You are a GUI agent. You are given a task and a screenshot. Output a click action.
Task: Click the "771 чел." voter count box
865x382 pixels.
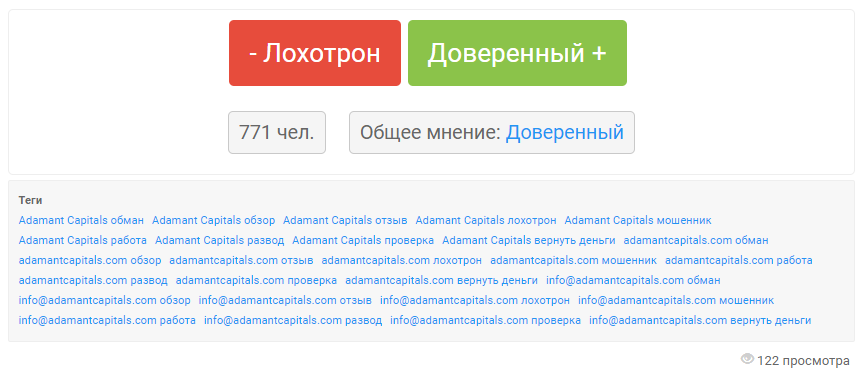pos(277,132)
